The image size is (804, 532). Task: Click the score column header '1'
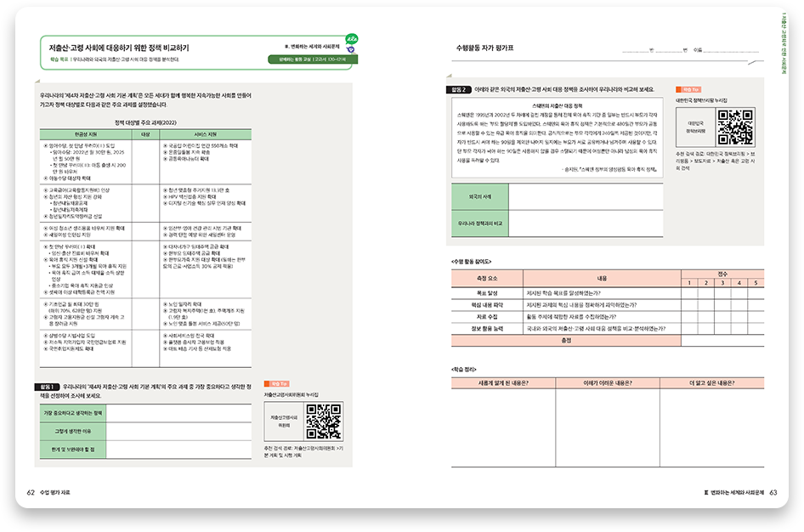pyautogui.click(x=689, y=283)
